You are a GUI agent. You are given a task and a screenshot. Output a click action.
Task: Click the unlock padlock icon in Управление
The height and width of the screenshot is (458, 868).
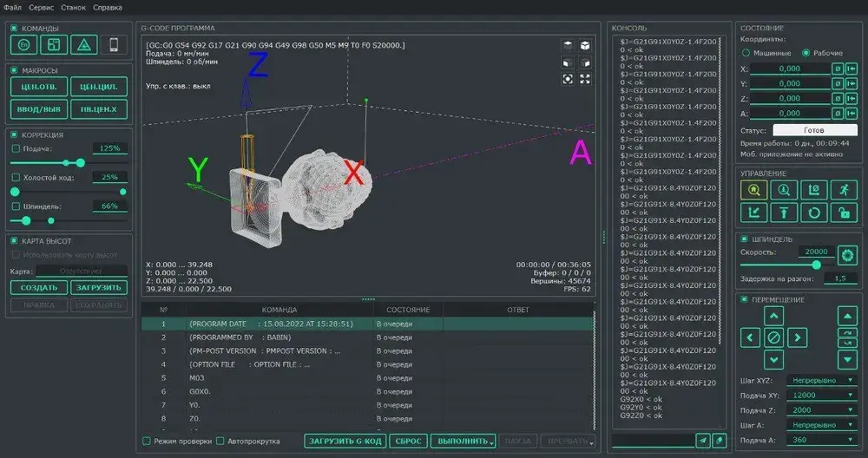[x=843, y=213]
